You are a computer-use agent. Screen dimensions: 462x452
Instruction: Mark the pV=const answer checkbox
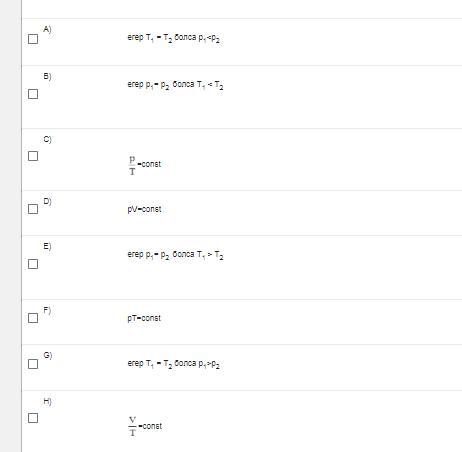[x=33, y=209]
